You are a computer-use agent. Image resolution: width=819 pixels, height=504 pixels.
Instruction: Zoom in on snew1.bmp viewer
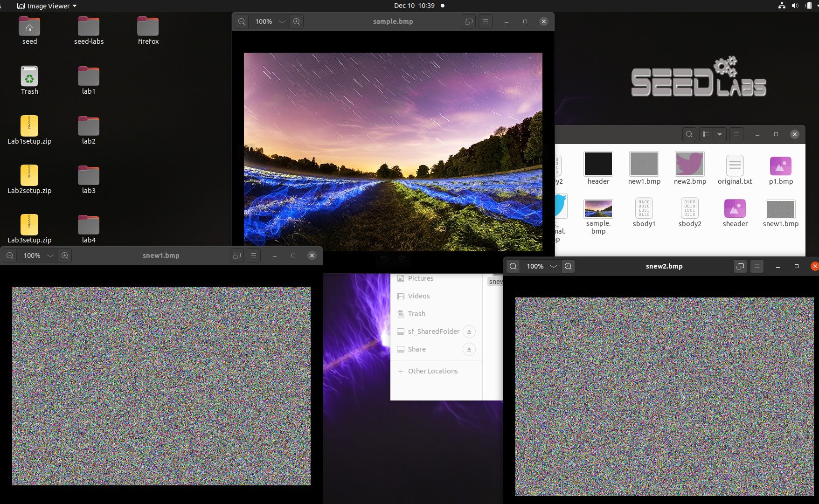[x=65, y=255]
